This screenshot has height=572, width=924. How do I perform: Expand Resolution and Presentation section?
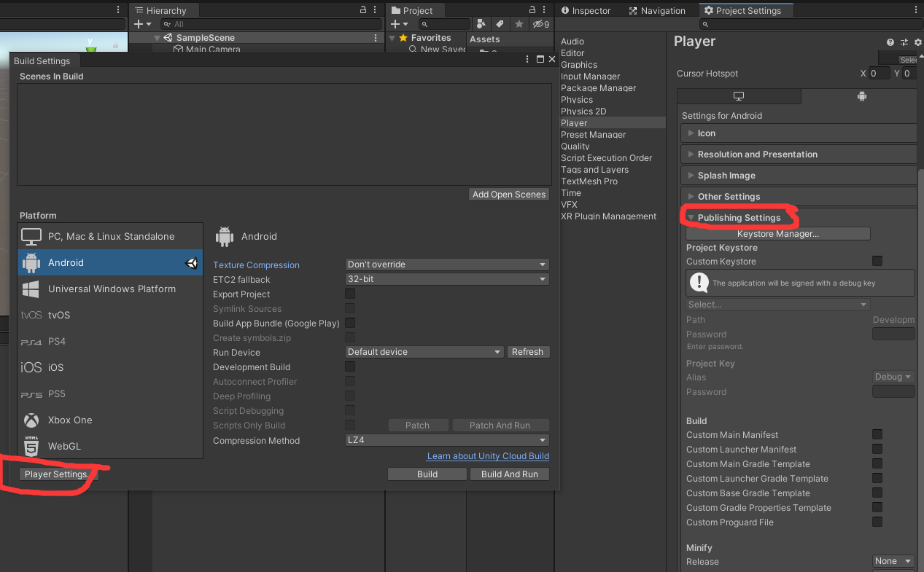point(799,154)
